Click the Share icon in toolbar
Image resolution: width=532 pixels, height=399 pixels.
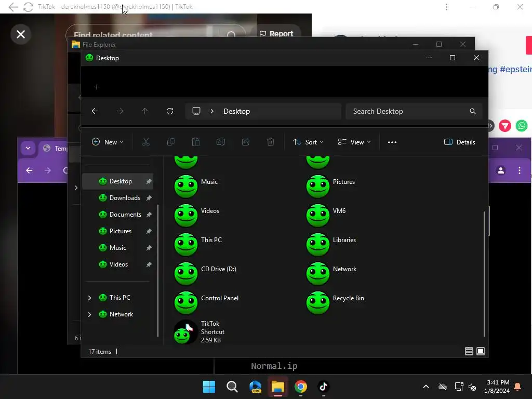[x=246, y=142]
